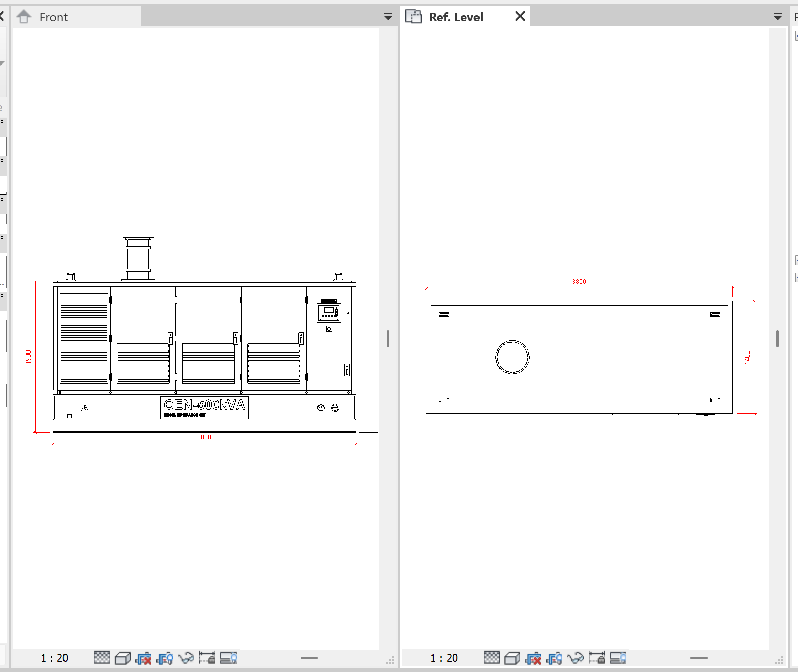
Task: Open Visual Style cube in Front view bar
Action: pyautogui.click(x=123, y=658)
